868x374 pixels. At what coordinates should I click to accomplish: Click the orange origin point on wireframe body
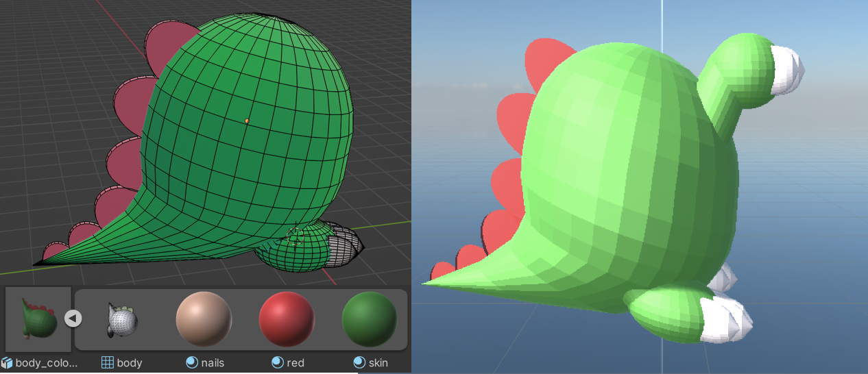pos(247,121)
